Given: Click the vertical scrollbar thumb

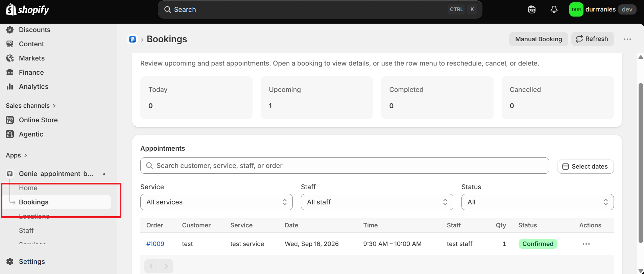Looking at the screenshot, I should (x=641, y=163).
